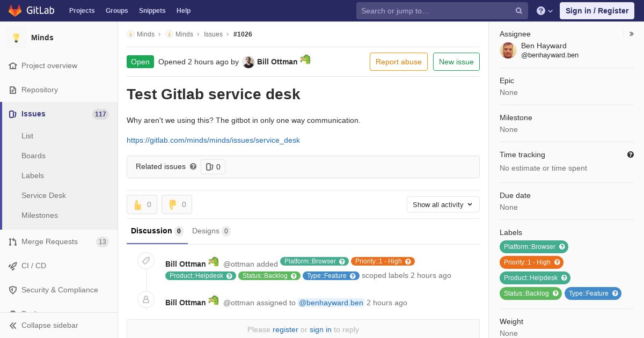Click Product::Helpdesk label in activity note
This screenshot has height=338, width=644.
coord(201,276)
